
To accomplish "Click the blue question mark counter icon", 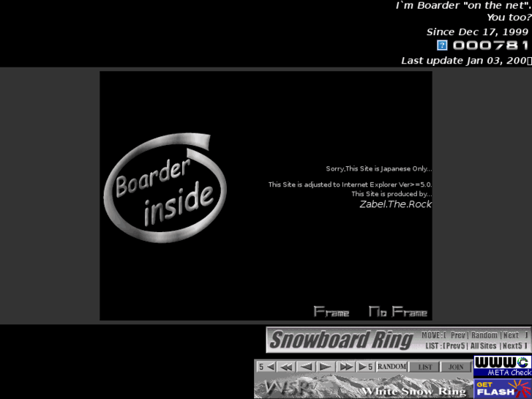I will [442, 45].
